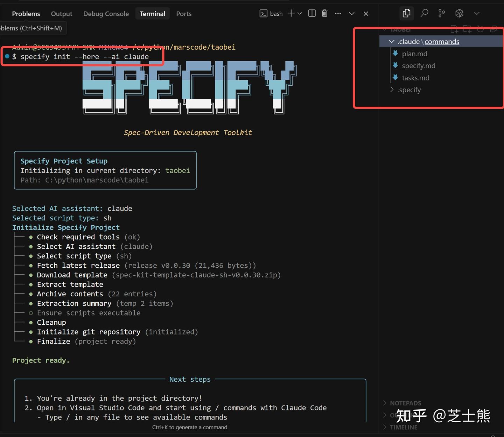This screenshot has width=504, height=437.
Task: Open the Debug Console tab
Action: click(x=106, y=13)
